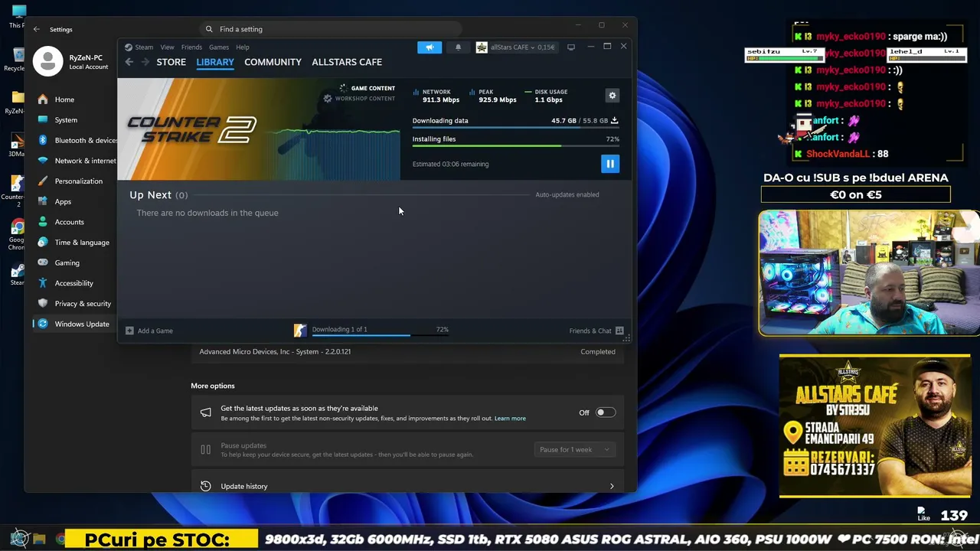Viewport: 980px width, 551px height.
Task: Open the Pause for 1 week dropdown
Action: point(574,449)
